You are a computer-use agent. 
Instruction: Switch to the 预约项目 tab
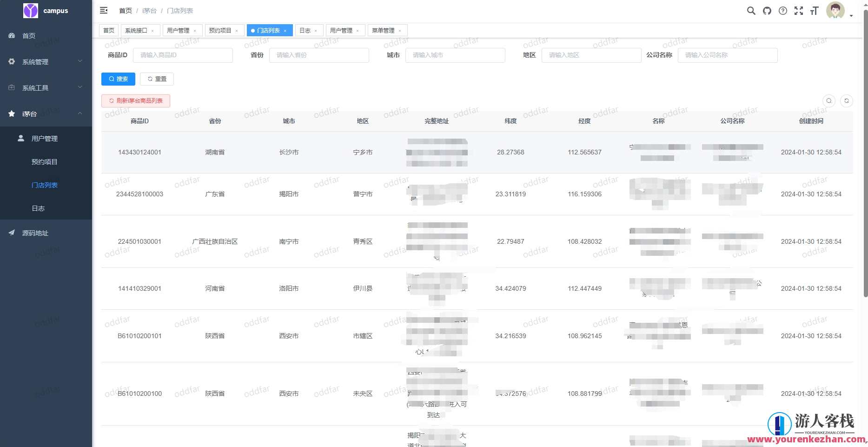pos(220,31)
